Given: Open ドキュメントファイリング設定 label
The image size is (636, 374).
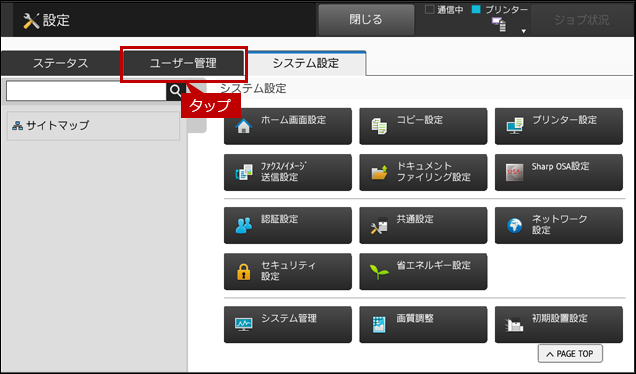Looking at the screenshot, I should point(434,172).
